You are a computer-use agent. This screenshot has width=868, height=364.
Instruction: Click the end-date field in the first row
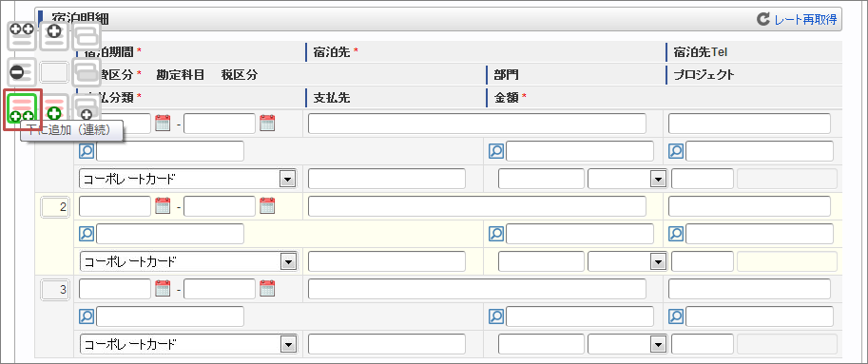click(220, 124)
